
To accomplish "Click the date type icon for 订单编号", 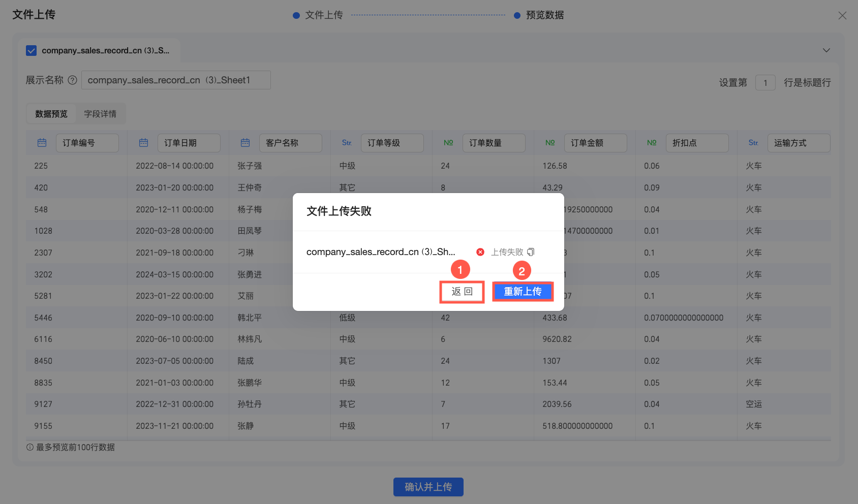I will point(42,143).
